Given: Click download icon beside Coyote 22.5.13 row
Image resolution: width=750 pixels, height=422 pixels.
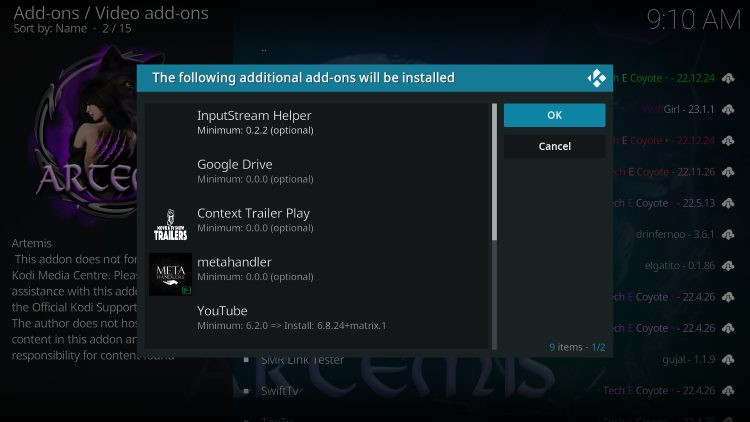Looking at the screenshot, I should point(728,203).
